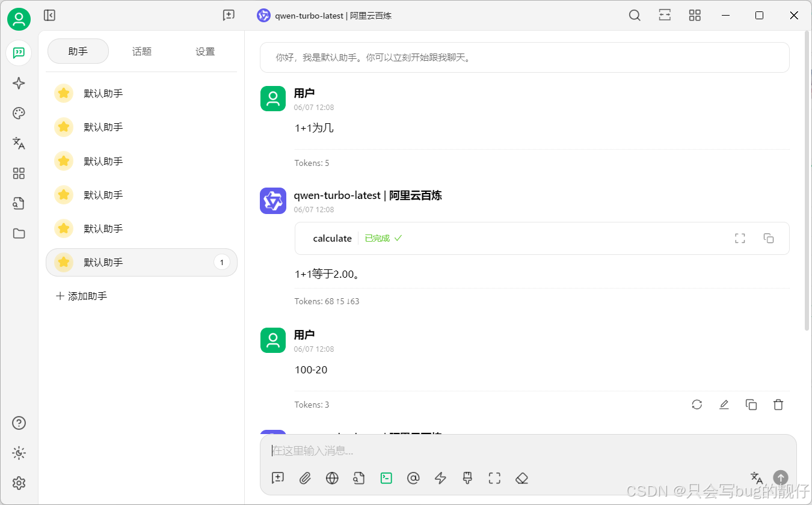Send message with the arrow button
Viewport: 812px width, 505px height.
click(x=781, y=478)
